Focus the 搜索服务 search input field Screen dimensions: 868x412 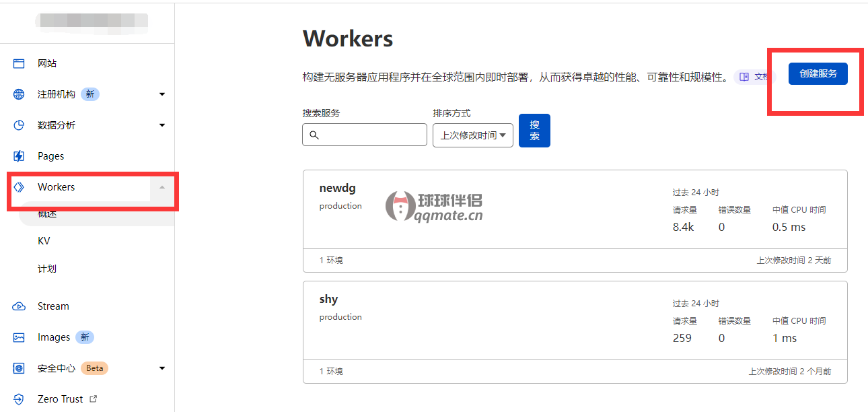tap(371, 135)
